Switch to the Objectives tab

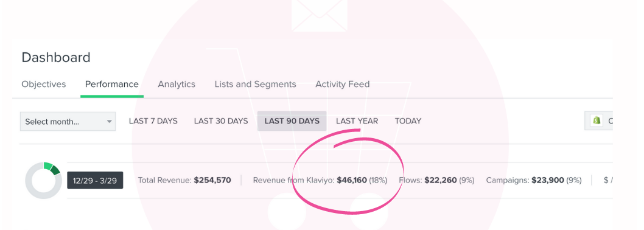tap(44, 84)
